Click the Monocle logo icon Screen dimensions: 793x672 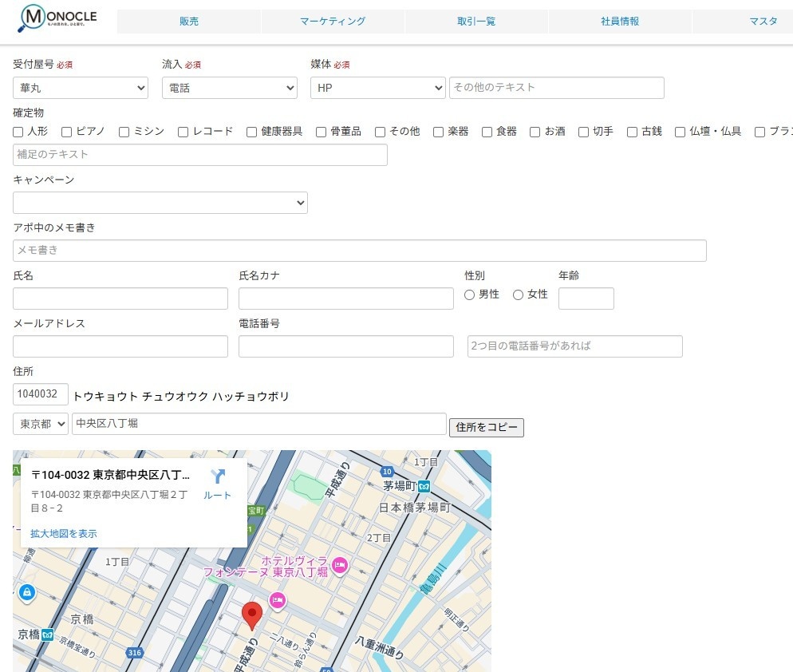pos(34,18)
